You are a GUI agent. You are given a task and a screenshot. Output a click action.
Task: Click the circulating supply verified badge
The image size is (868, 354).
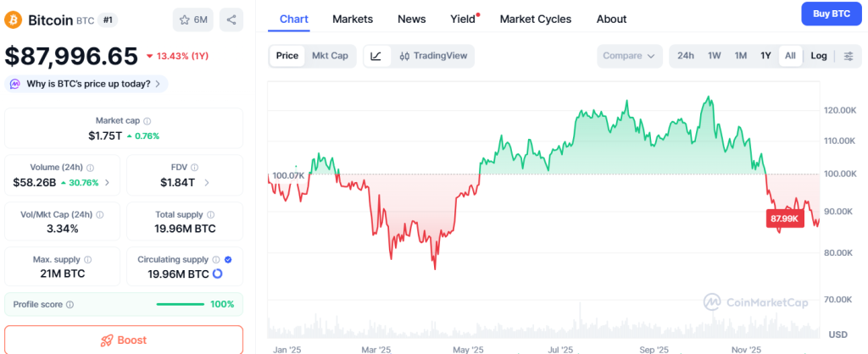tap(228, 259)
